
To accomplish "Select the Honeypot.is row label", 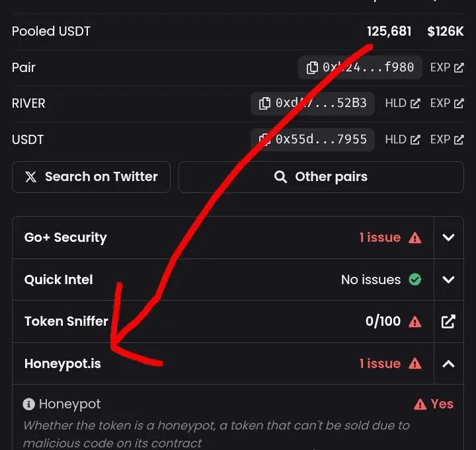I will click(63, 363).
